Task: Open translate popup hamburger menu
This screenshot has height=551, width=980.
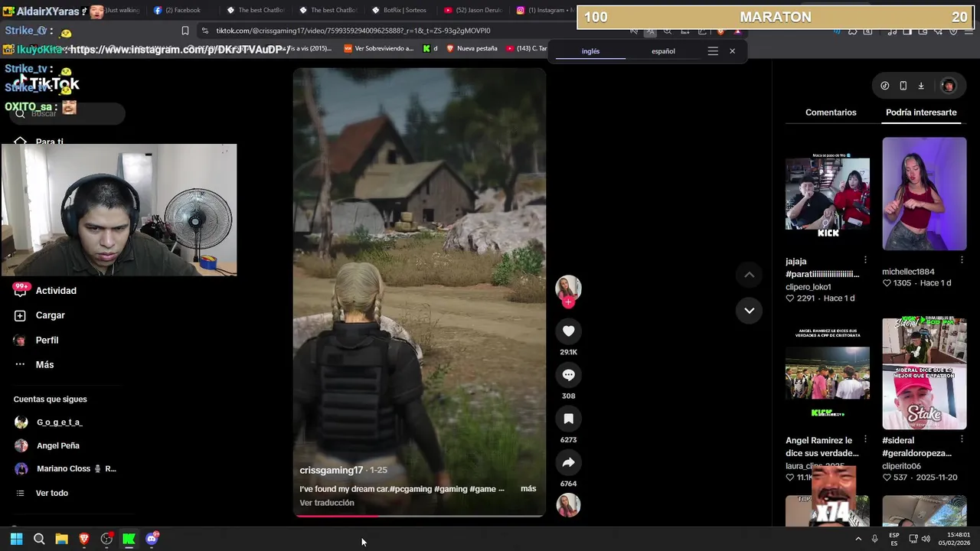Action: (713, 51)
